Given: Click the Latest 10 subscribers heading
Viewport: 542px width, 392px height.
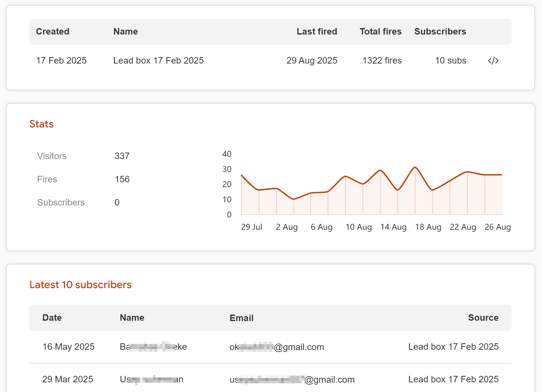Looking at the screenshot, I should click(80, 285).
